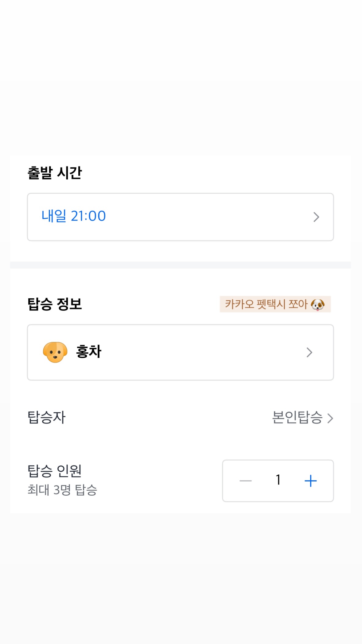Tap the 탑승 인원 label

(x=55, y=471)
